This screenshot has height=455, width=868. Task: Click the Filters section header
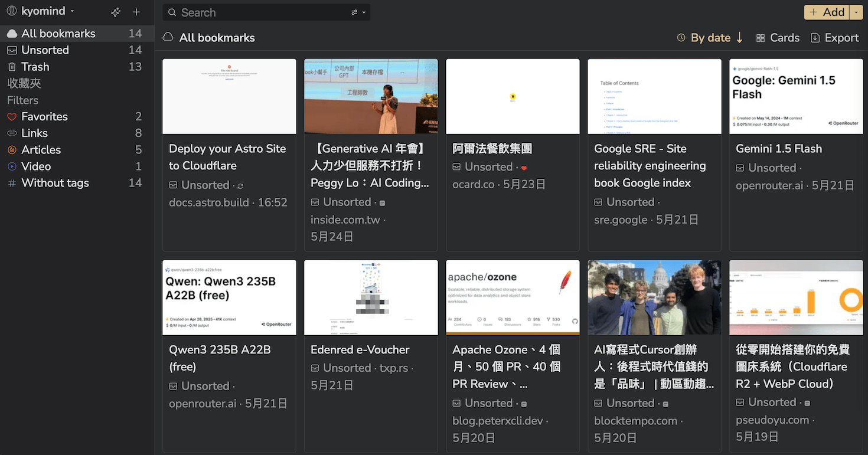tap(22, 100)
